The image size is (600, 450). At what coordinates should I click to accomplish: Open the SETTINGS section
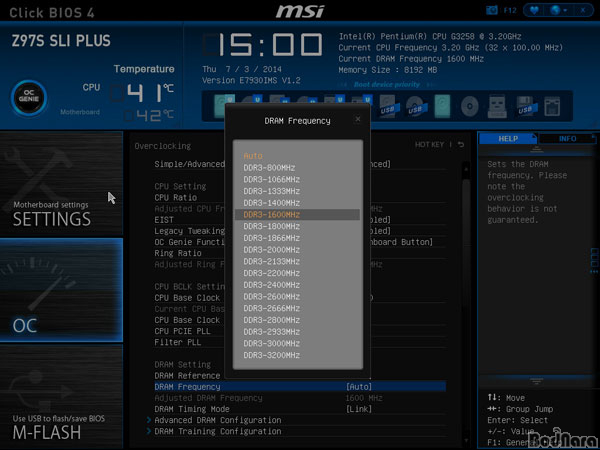coord(61,183)
